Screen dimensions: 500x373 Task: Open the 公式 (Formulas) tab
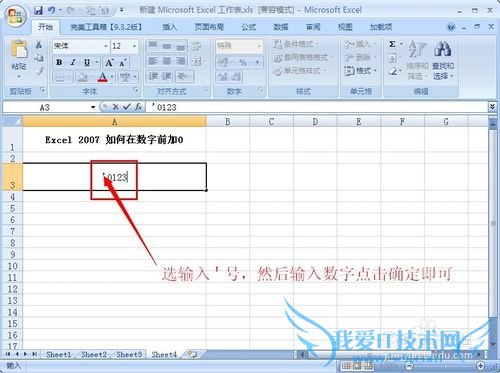249,27
